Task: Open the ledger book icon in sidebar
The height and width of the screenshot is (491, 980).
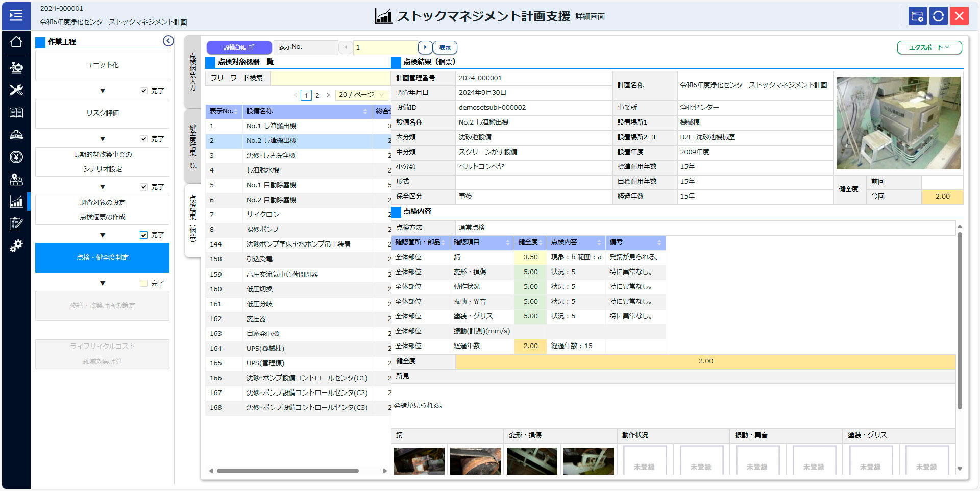Action: coord(16,113)
